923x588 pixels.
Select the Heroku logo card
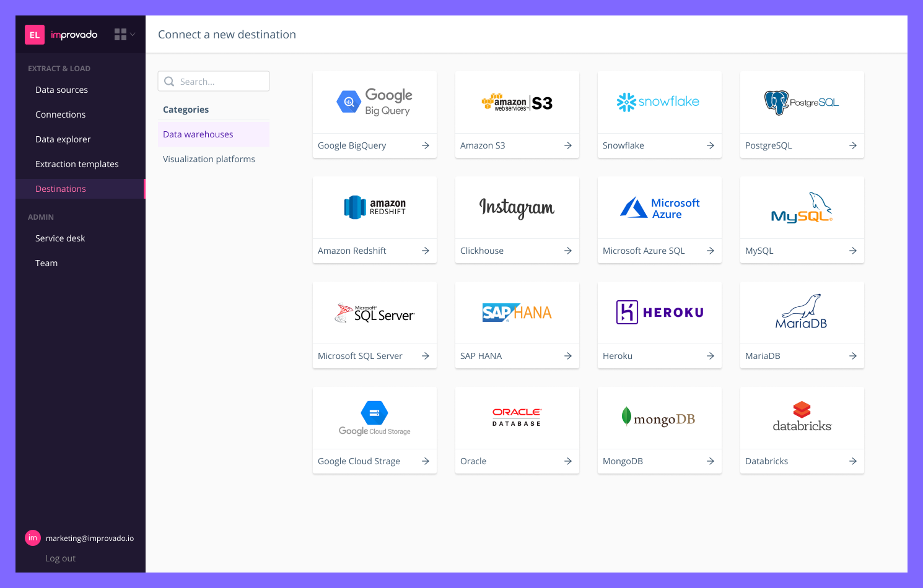click(x=659, y=313)
